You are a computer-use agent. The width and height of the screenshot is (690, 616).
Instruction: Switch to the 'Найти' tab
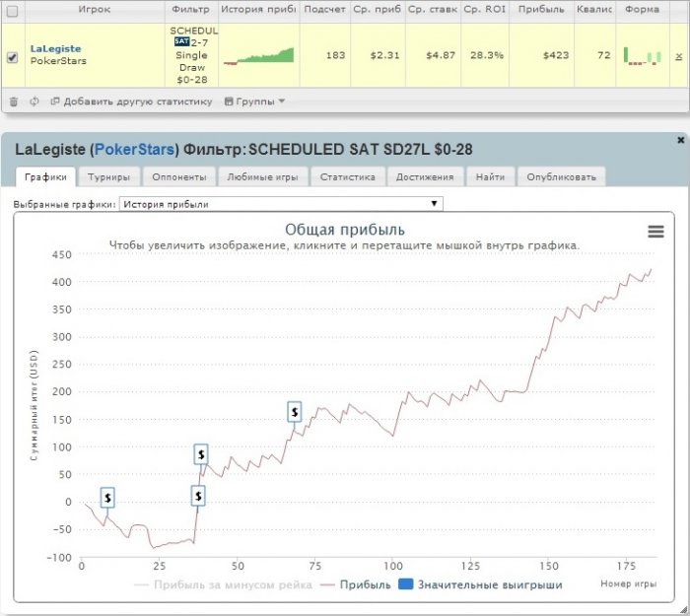(490, 176)
